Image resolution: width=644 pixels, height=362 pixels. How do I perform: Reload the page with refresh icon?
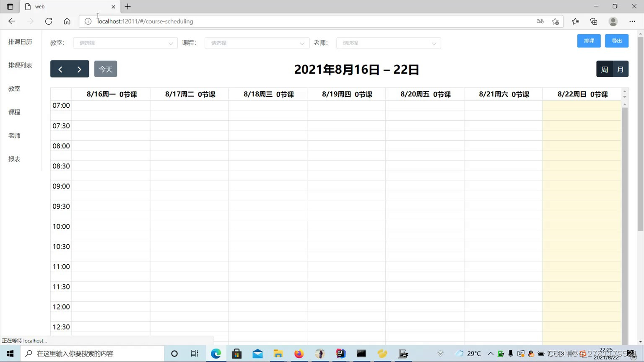[x=49, y=21]
